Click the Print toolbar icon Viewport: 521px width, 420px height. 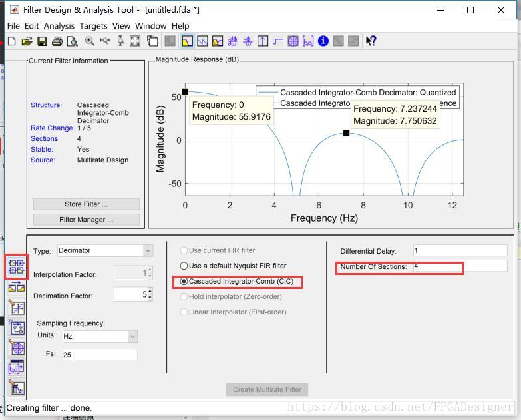coord(57,41)
